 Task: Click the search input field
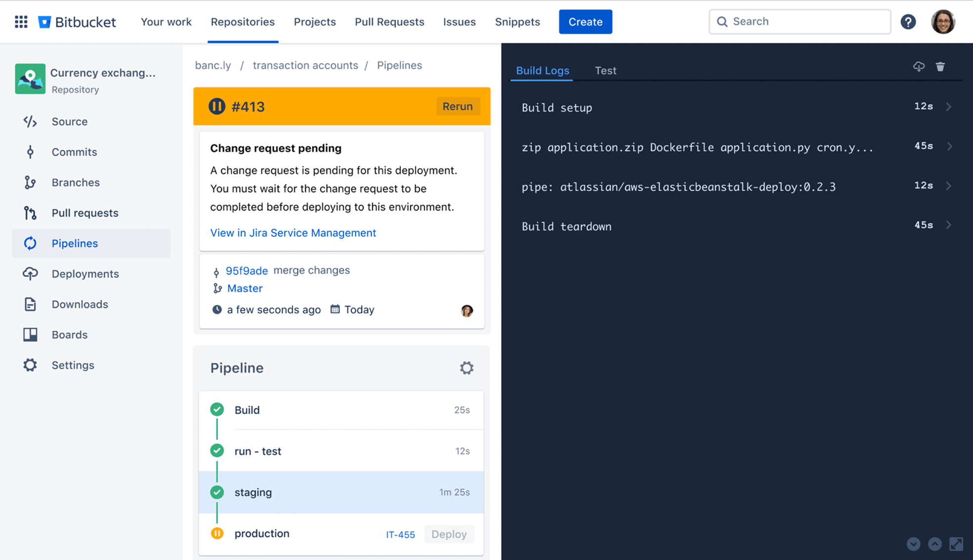[x=799, y=21]
